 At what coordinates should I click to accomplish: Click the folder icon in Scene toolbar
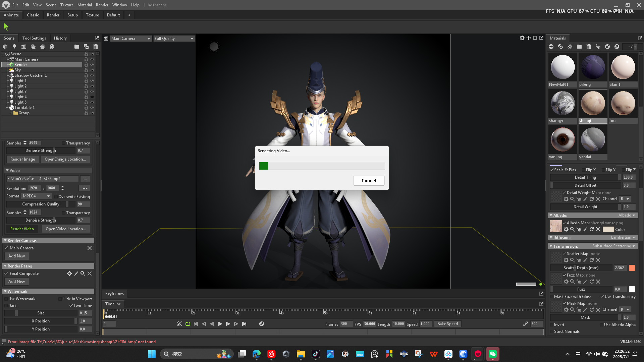pyautogui.click(x=77, y=47)
